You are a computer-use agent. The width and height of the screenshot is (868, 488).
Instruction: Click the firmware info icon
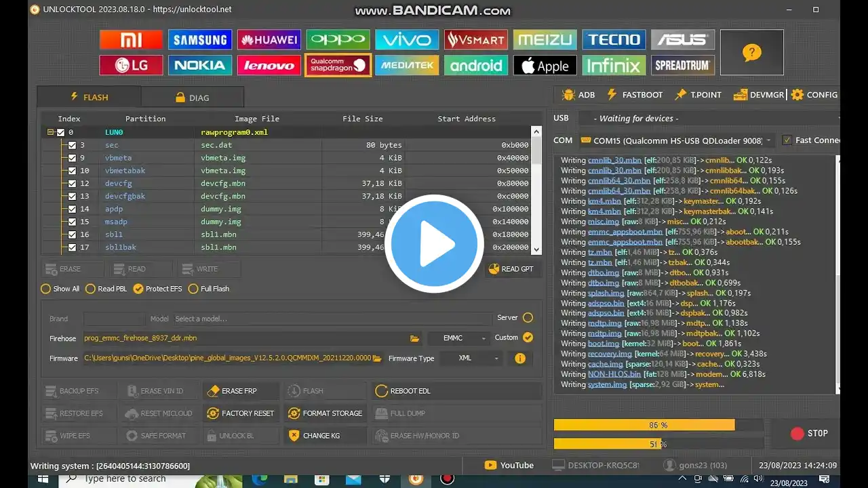click(520, 358)
